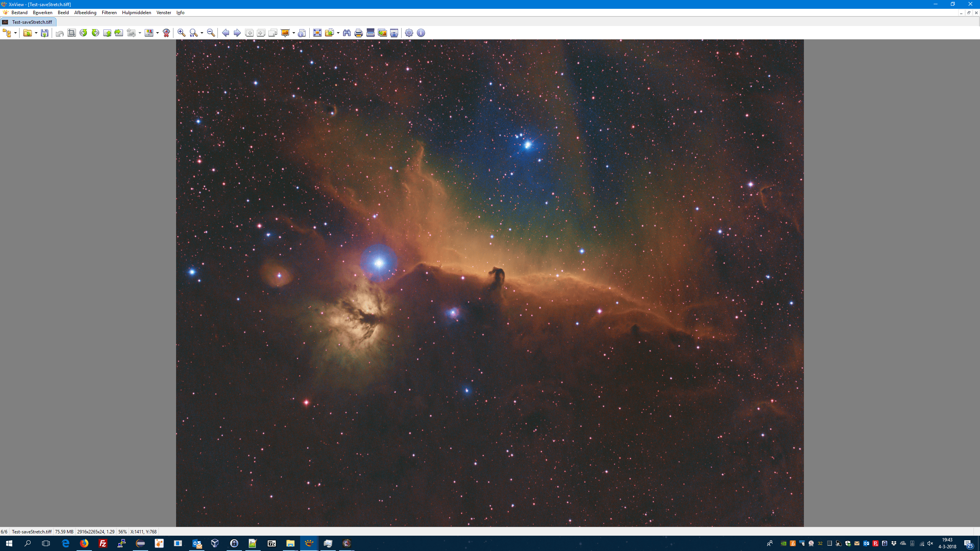
Task: Expand the Open folder dropdown arrow
Action: (x=36, y=33)
